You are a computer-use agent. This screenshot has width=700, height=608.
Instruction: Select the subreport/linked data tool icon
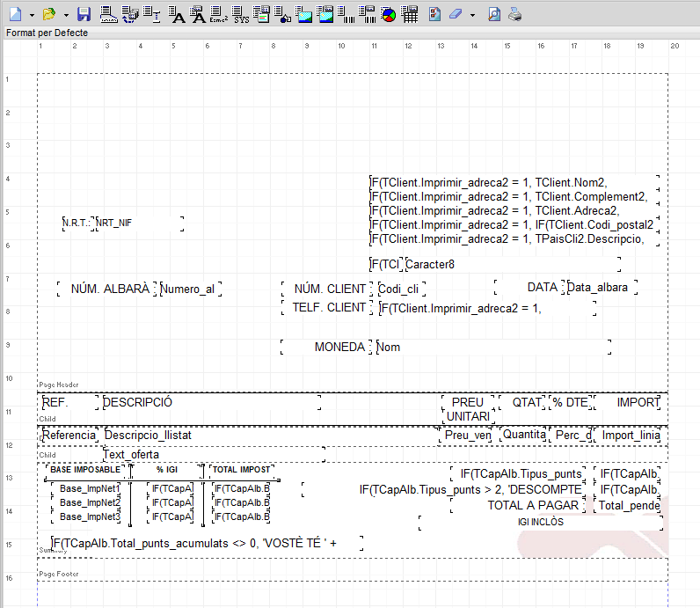(x=130, y=14)
